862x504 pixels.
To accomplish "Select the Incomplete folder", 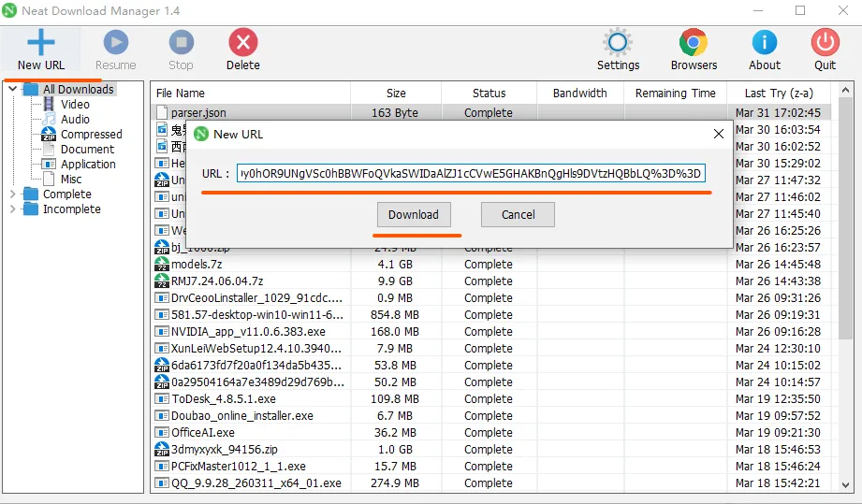I will click(71, 209).
